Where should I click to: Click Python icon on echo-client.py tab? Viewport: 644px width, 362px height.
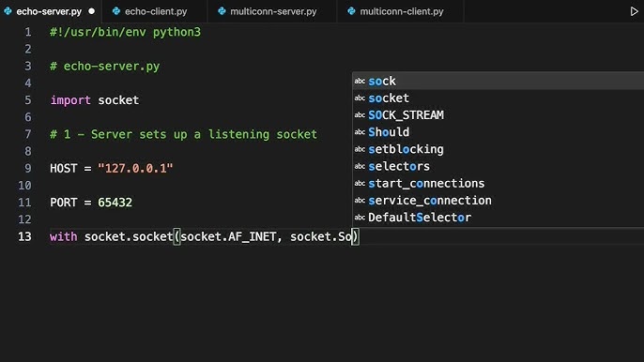click(116, 11)
